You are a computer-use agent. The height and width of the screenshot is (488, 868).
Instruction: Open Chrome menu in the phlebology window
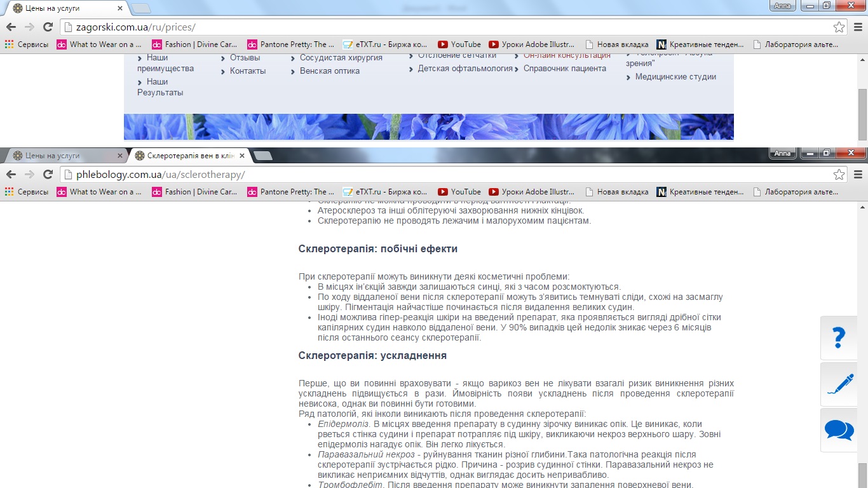858,174
